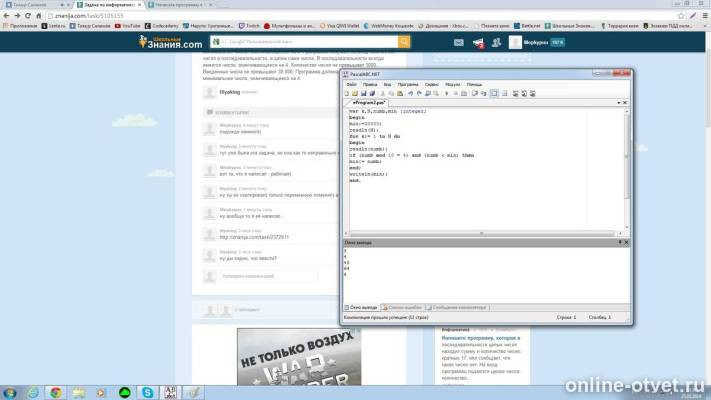Open the Codecademy bookmark
Screen dimensions: 711x400
pos(162,26)
